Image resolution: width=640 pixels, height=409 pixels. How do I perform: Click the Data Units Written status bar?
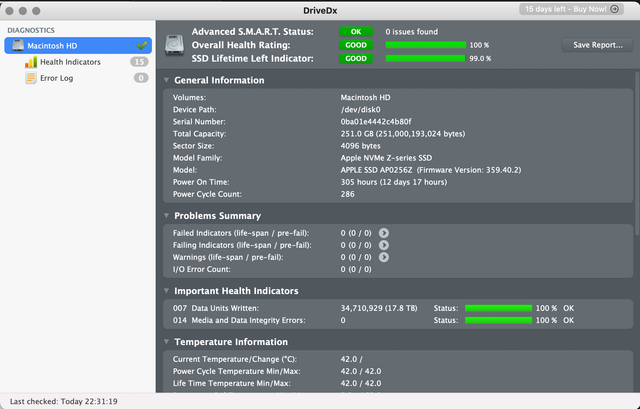[x=497, y=308]
